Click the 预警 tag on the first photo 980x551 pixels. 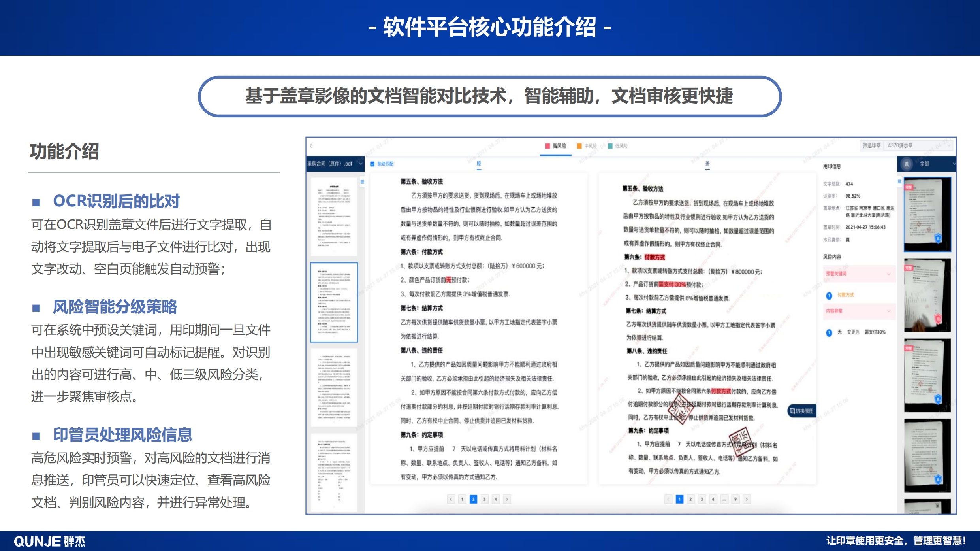(x=909, y=187)
